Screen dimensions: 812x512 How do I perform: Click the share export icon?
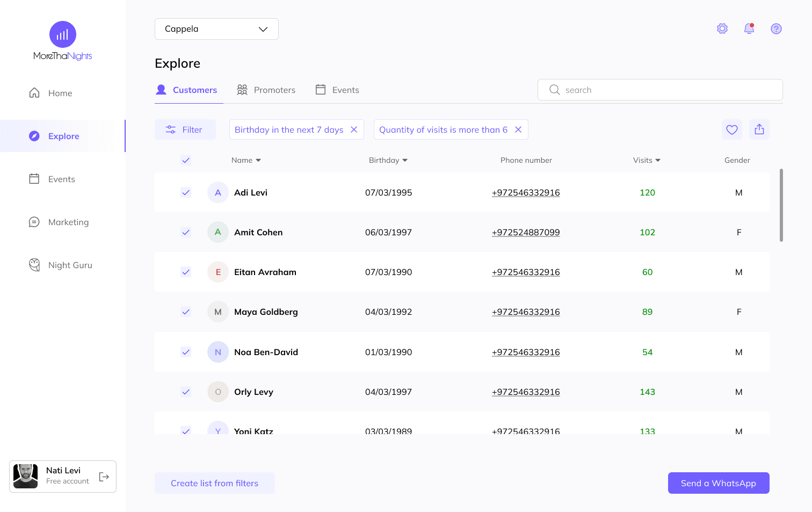[759, 129]
